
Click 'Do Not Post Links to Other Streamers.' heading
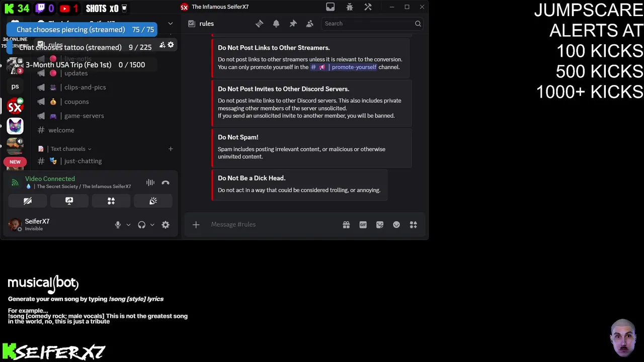(274, 48)
